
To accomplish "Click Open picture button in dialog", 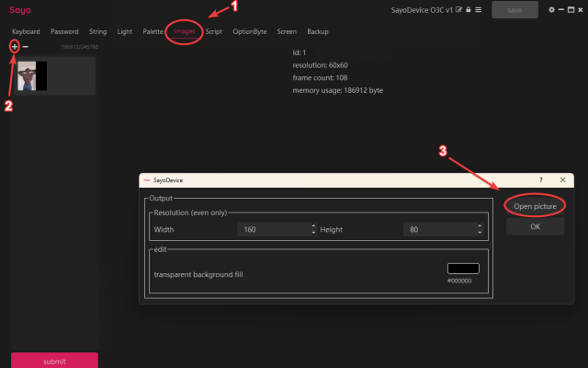I will click(535, 206).
